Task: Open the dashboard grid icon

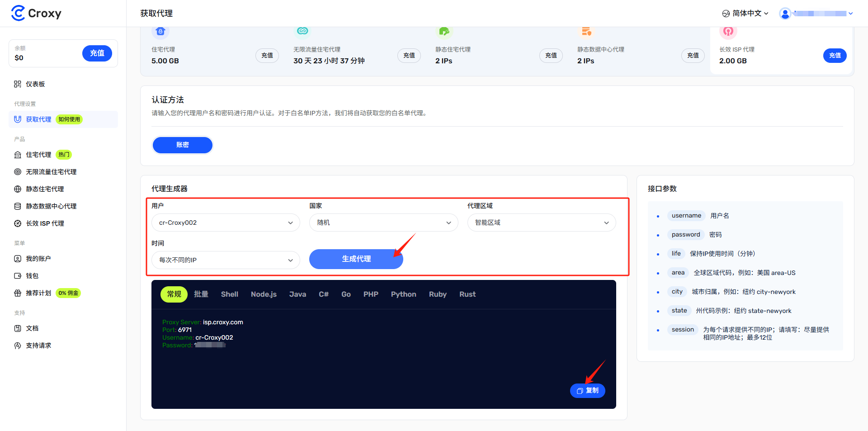Action: [18, 84]
